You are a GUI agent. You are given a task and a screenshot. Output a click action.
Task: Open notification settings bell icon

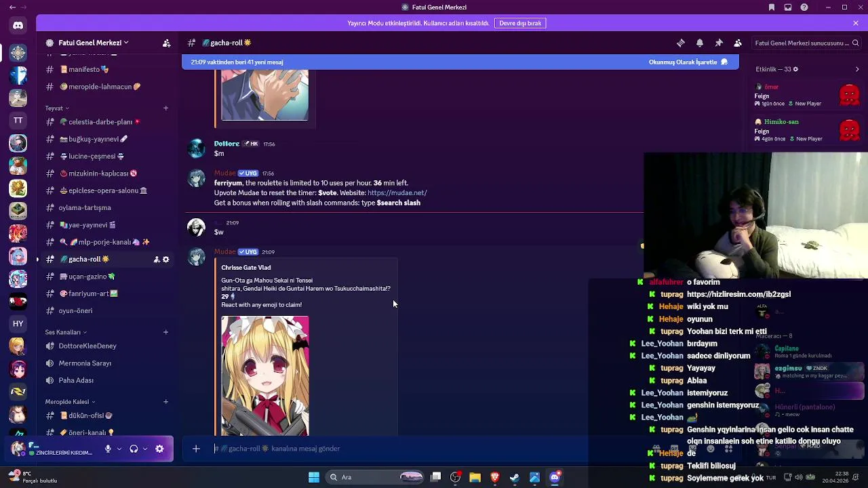pyautogui.click(x=700, y=43)
